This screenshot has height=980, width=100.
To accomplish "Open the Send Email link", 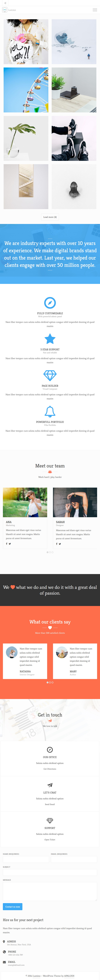I will [50, 804].
